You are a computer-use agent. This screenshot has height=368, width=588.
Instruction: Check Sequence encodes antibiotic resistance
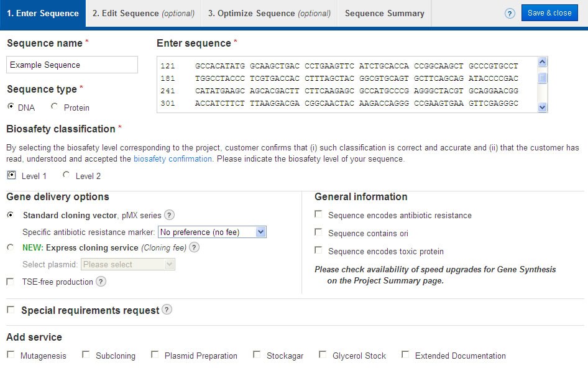coord(318,214)
